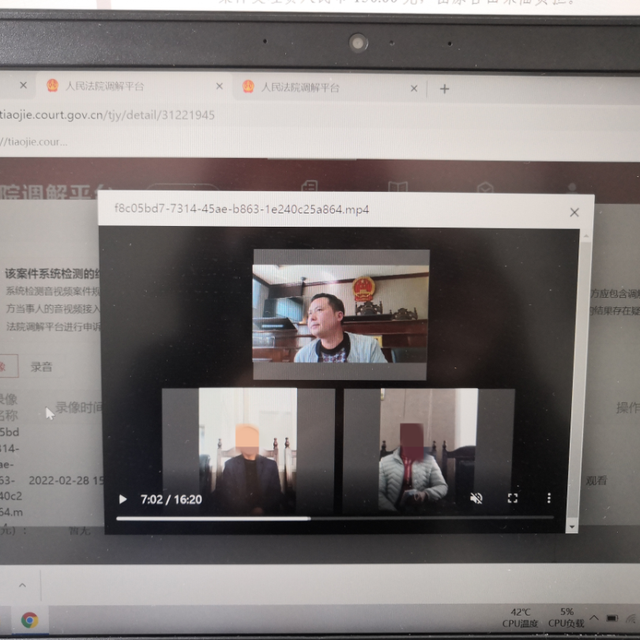Click the video filename title text
Screen dimensions: 640x640
(x=242, y=209)
